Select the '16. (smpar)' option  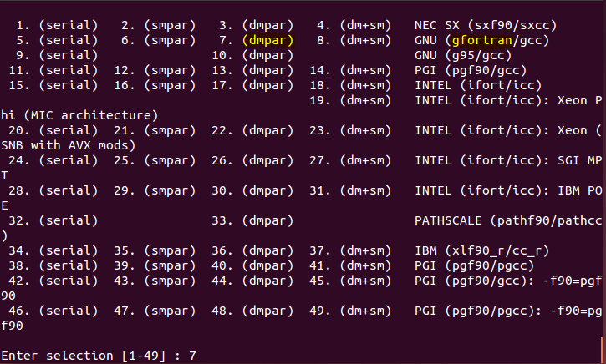(155, 86)
